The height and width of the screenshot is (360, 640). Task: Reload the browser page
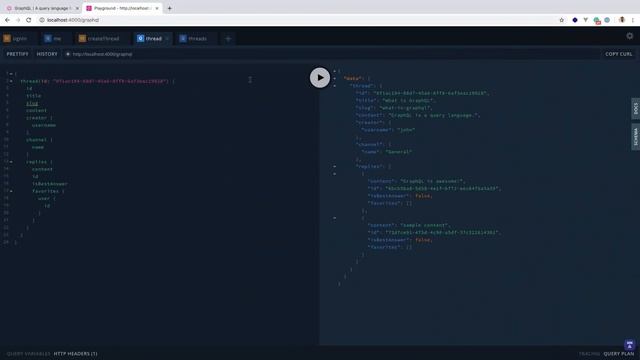pos(29,20)
